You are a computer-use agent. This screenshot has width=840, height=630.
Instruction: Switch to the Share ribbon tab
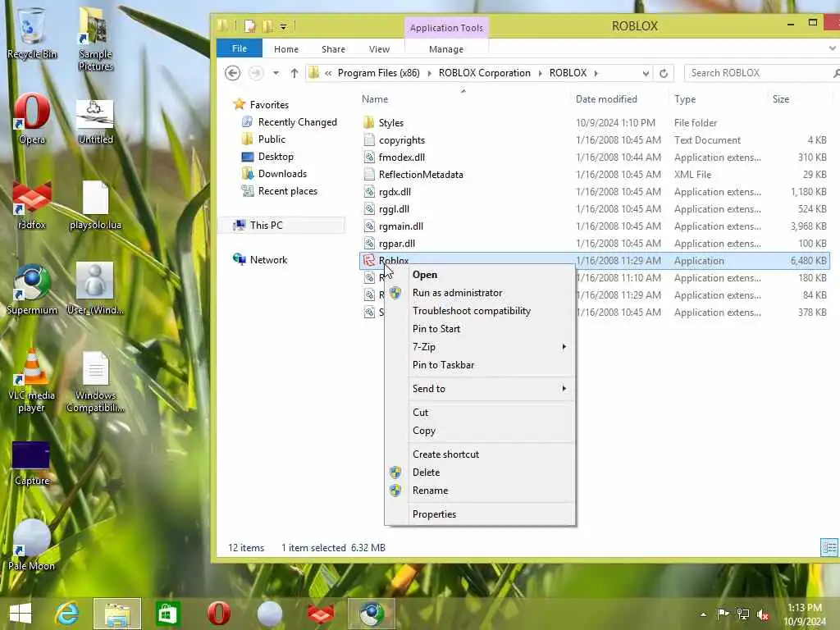(x=333, y=48)
